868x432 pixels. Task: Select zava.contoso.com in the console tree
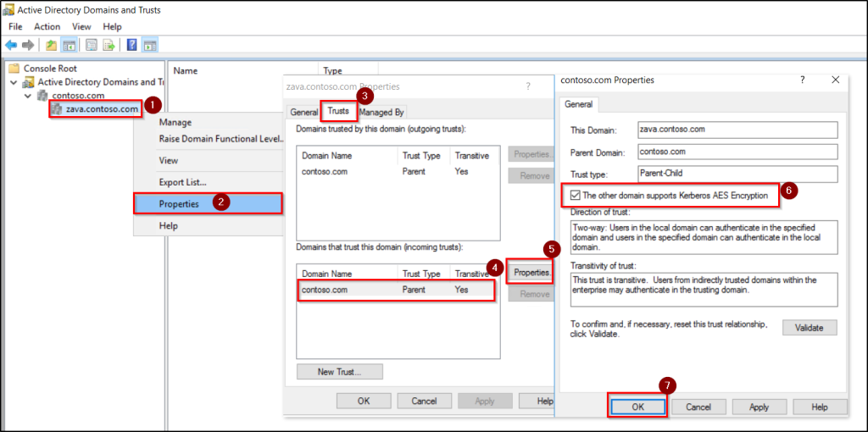(x=102, y=109)
